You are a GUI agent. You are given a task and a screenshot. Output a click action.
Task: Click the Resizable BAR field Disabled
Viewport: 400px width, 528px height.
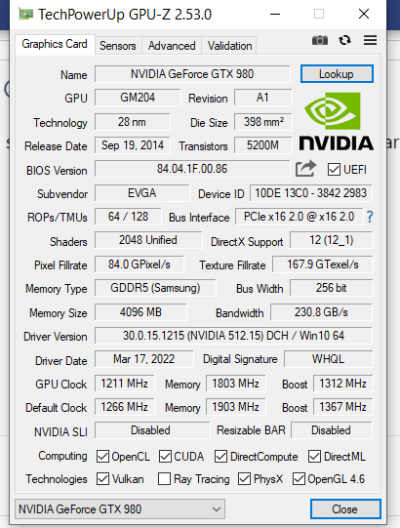click(x=331, y=430)
